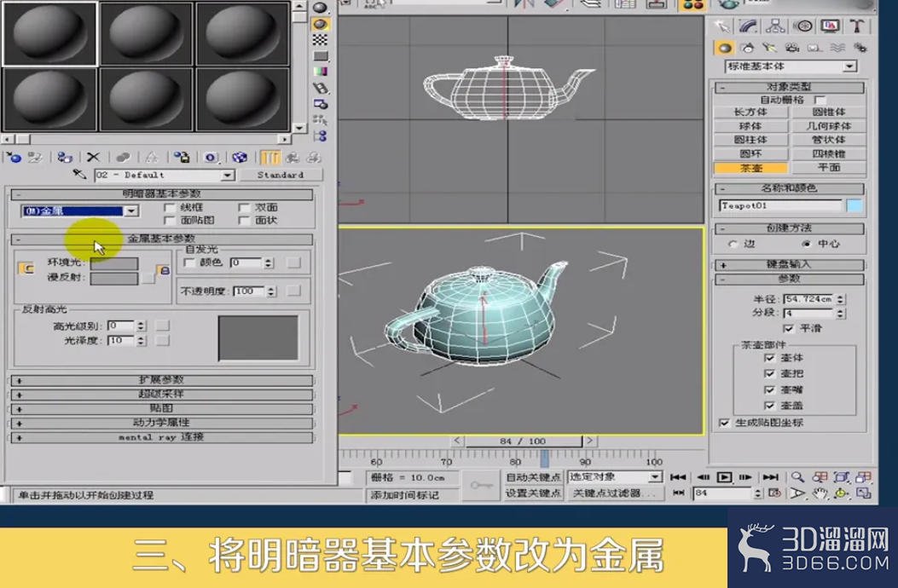Expand the 动力学属性 rollout
The image size is (898, 588).
coord(161,424)
